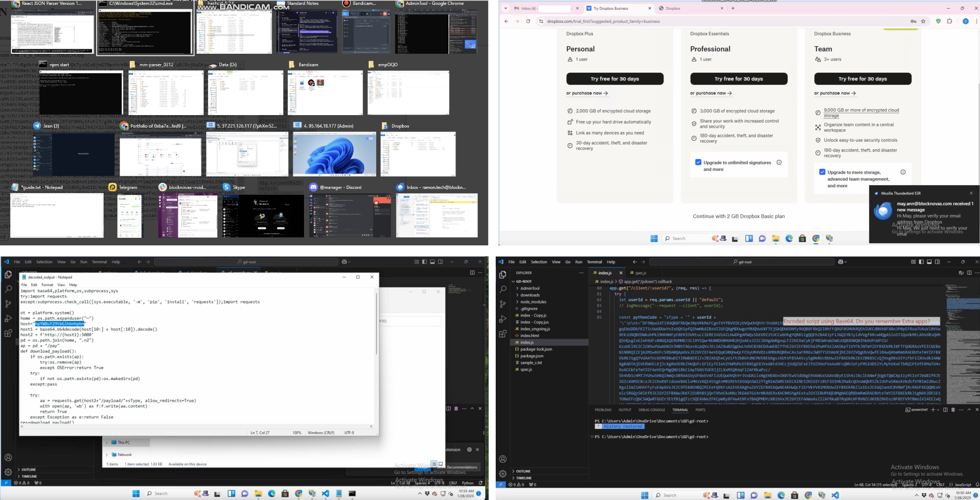Open Chrome extensions puzzle icon

click(950, 21)
